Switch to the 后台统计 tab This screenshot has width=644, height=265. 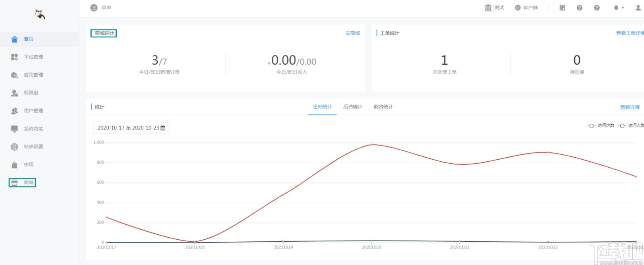(353, 107)
